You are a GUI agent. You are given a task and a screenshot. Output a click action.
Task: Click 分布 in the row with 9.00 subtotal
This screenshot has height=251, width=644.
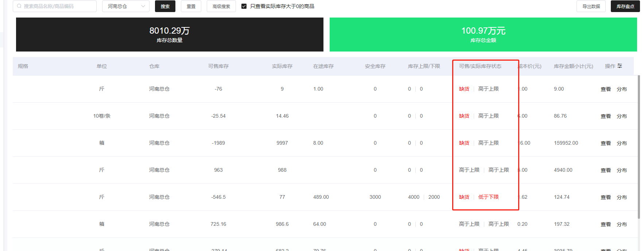[622, 89]
